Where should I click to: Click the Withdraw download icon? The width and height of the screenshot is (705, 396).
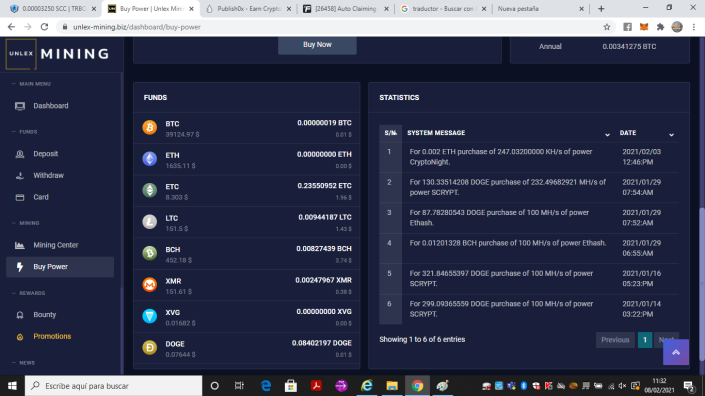[20, 175]
